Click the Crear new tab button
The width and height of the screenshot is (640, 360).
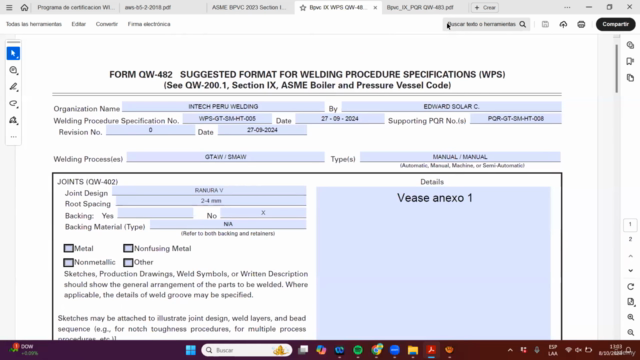[485, 7]
